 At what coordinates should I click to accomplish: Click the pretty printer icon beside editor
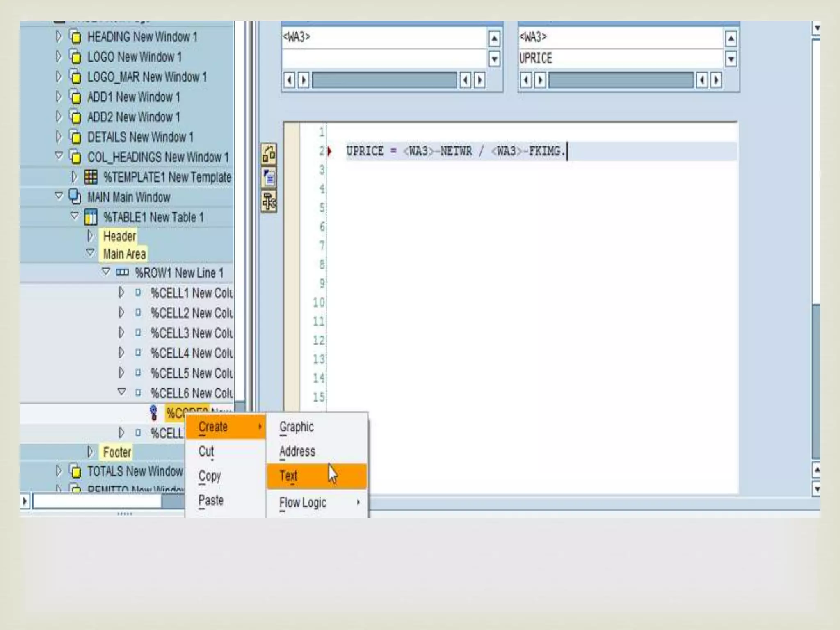pyautogui.click(x=269, y=202)
